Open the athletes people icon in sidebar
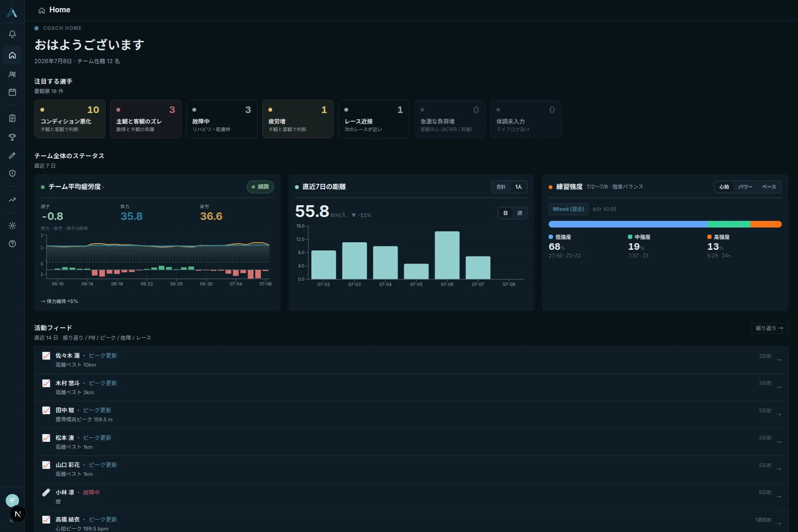 tap(12, 75)
